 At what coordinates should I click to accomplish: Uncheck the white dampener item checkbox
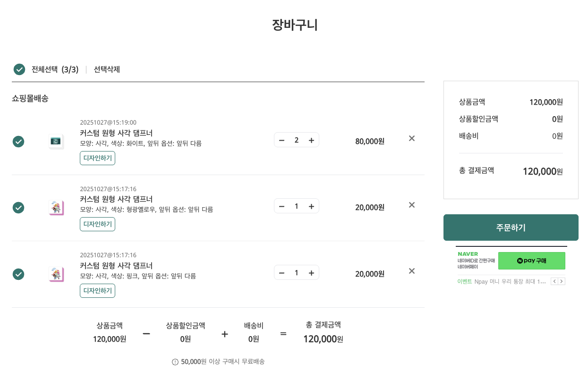point(18,142)
